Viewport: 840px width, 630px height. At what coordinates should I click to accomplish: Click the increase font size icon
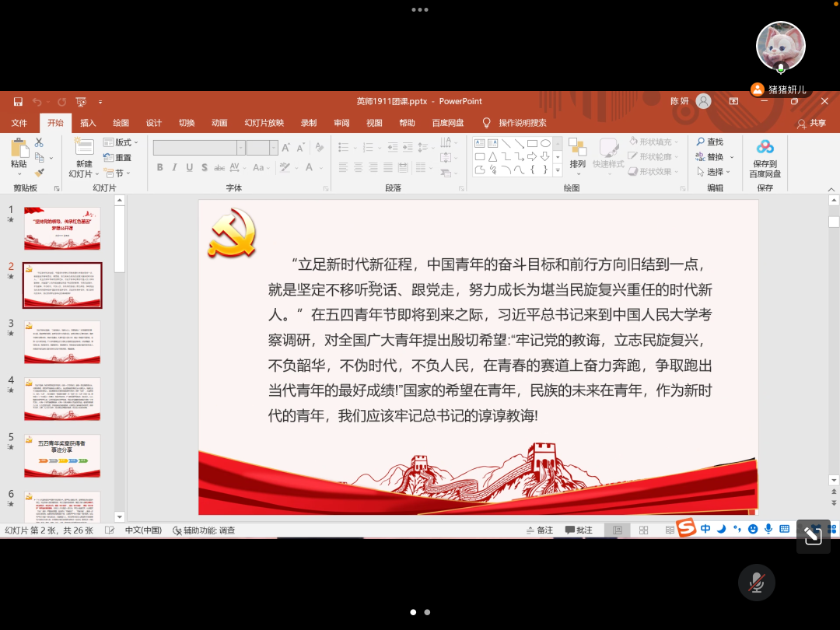[x=286, y=147]
